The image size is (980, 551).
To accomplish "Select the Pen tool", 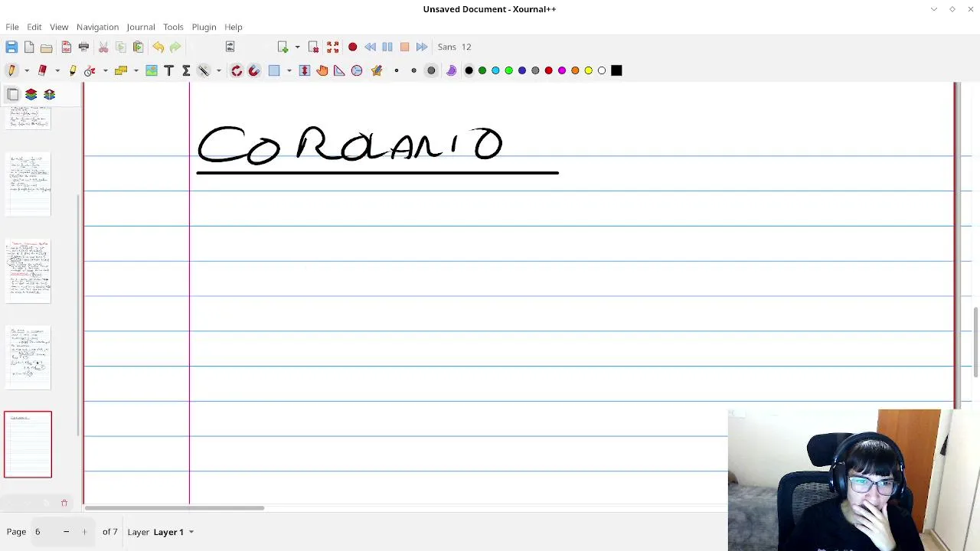I will pyautogui.click(x=11, y=70).
